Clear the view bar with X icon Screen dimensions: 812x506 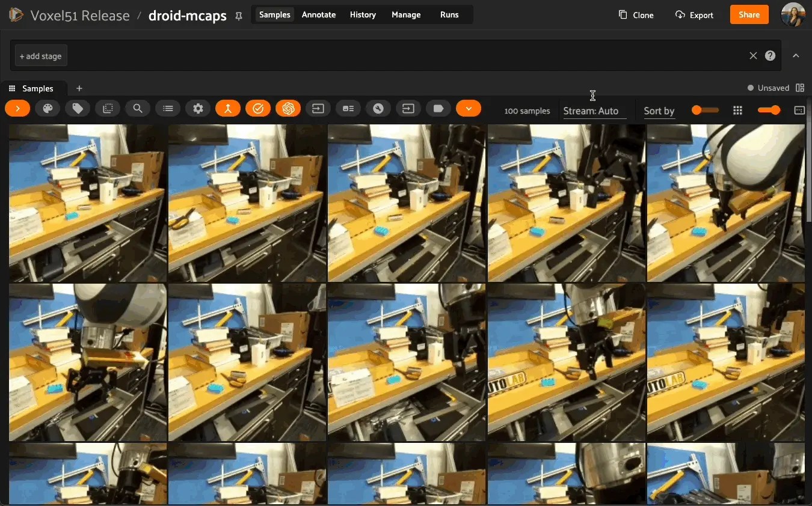click(753, 56)
